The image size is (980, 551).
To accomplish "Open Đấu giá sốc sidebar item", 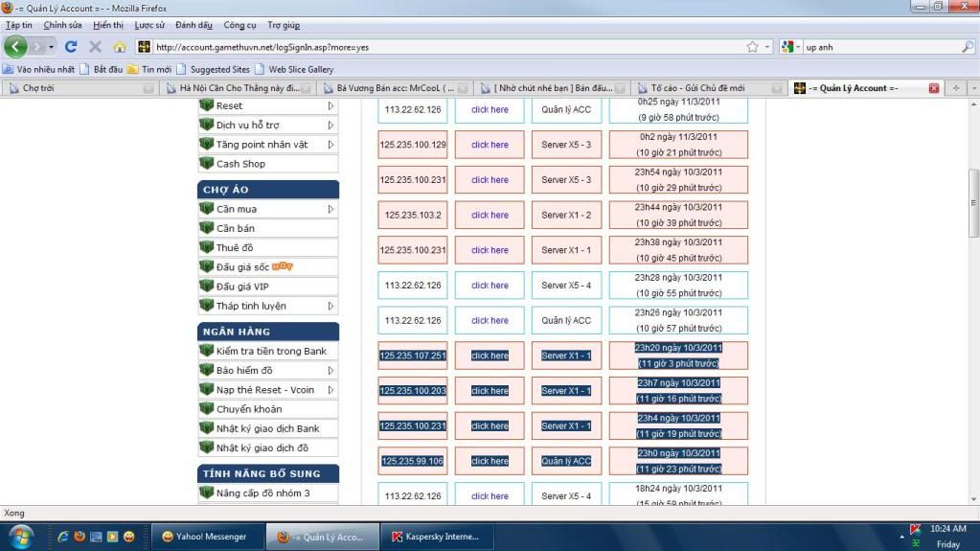I will 268,267.
